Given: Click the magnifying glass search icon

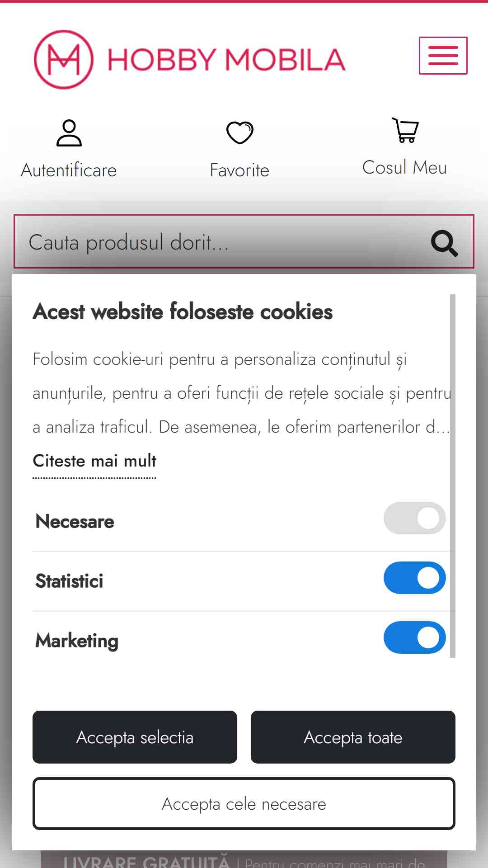Looking at the screenshot, I should 444,243.
